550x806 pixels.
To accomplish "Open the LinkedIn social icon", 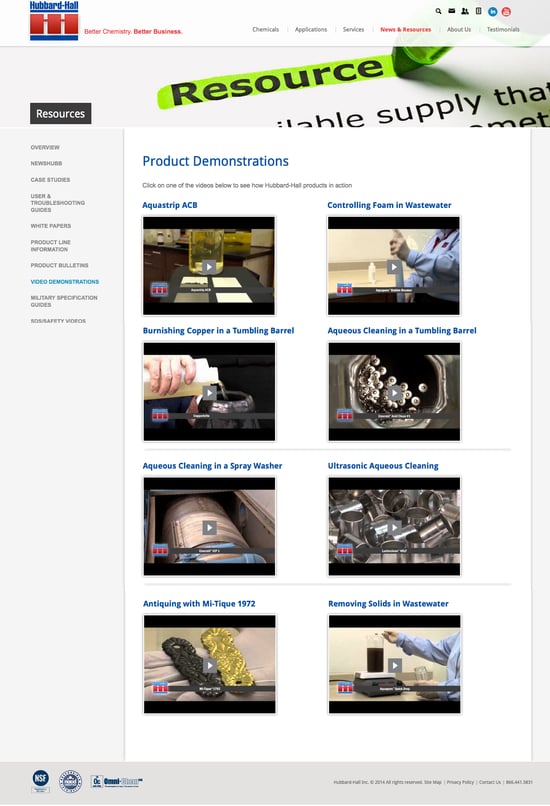I will click(492, 11).
